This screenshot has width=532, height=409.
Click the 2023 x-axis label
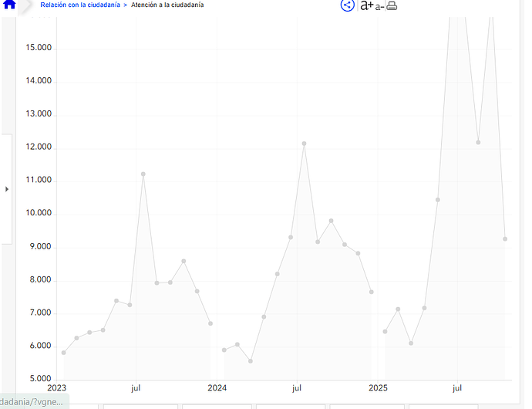(57, 387)
